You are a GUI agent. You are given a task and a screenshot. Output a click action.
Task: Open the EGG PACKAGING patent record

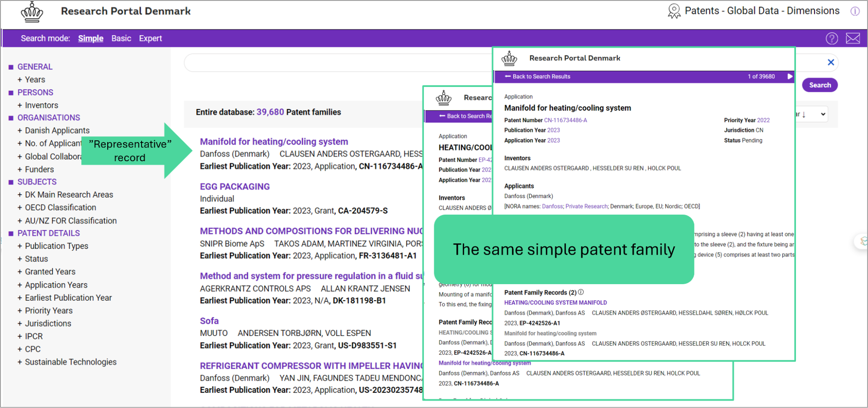click(234, 186)
